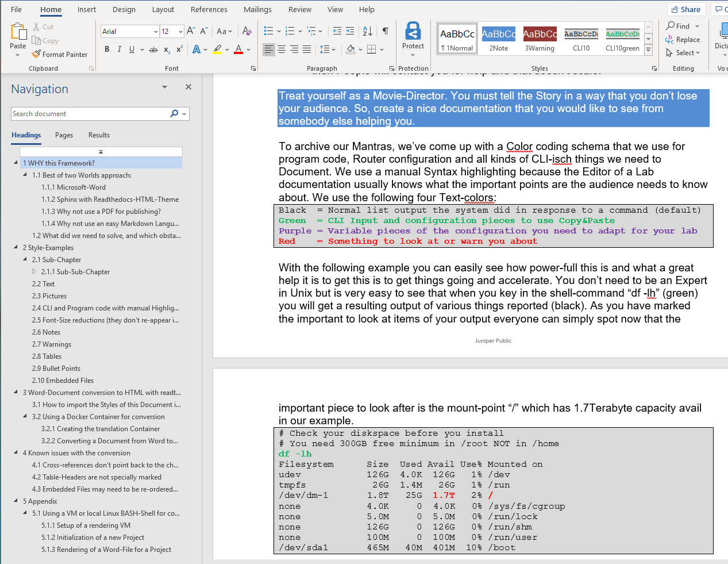The width and height of the screenshot is (728, 564).
Task: Jump to top of headings list
Action: click(x=101, y=152)
